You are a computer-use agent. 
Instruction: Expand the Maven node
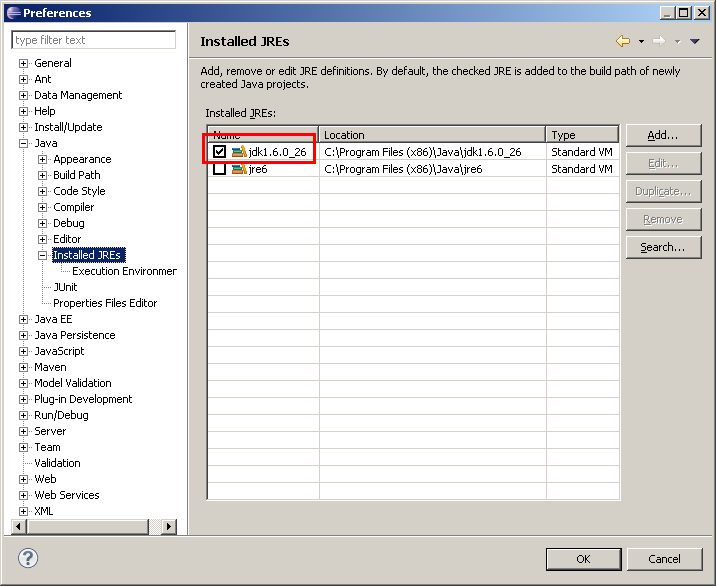(x=23, y=367)
